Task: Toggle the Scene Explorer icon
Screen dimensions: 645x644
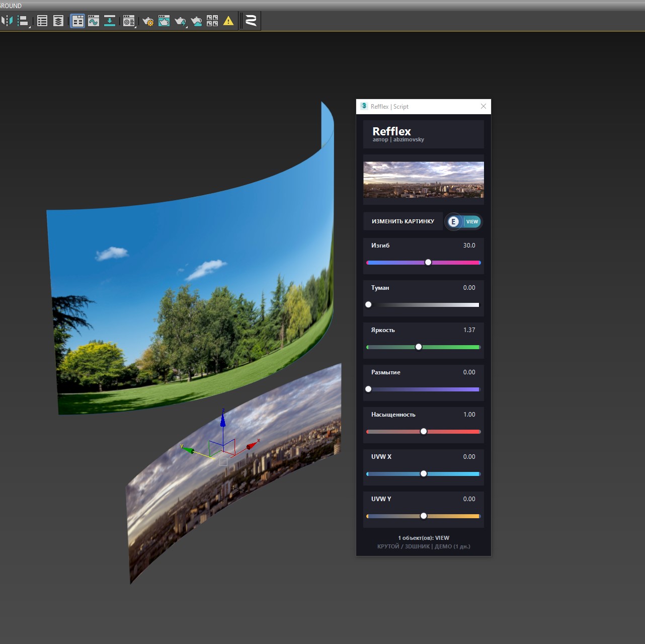Action: pos(42,21)
